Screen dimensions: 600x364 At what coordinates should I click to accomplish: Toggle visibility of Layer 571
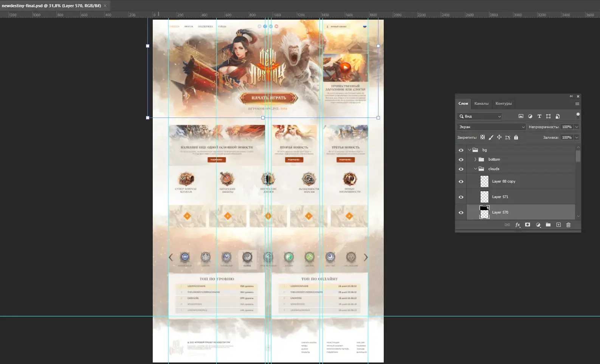[461, 197]
